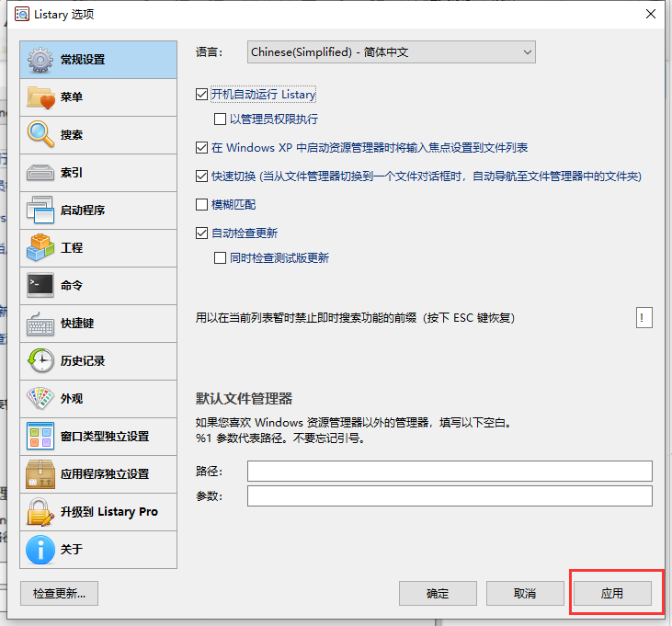Click the 默认文件管理器 heading text

click(244, 398)
